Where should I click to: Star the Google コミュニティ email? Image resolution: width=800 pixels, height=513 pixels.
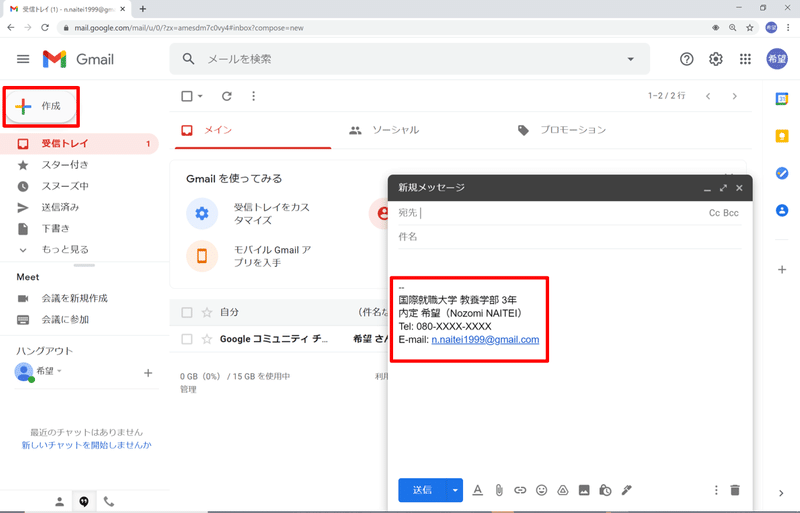(207, 339)
